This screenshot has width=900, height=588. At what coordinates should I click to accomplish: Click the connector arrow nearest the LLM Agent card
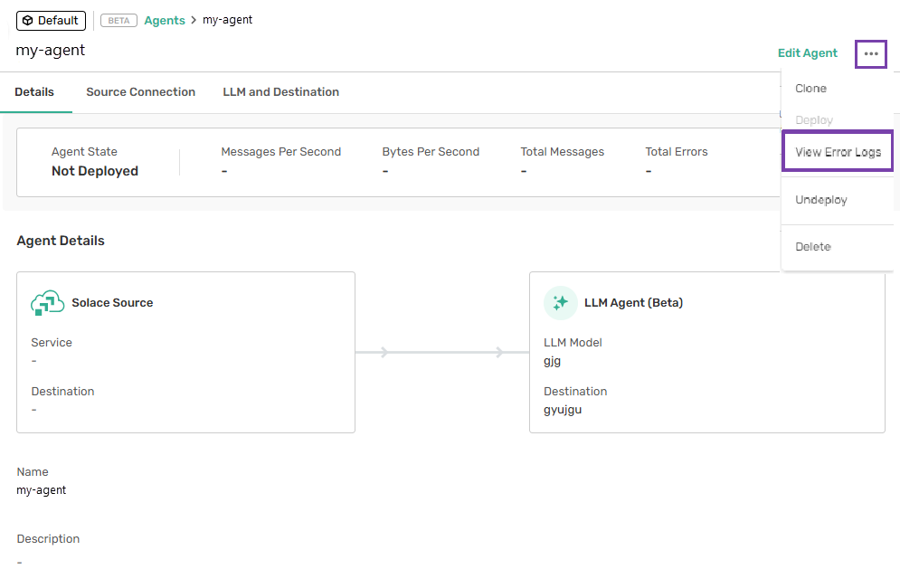tap(499, 353)
